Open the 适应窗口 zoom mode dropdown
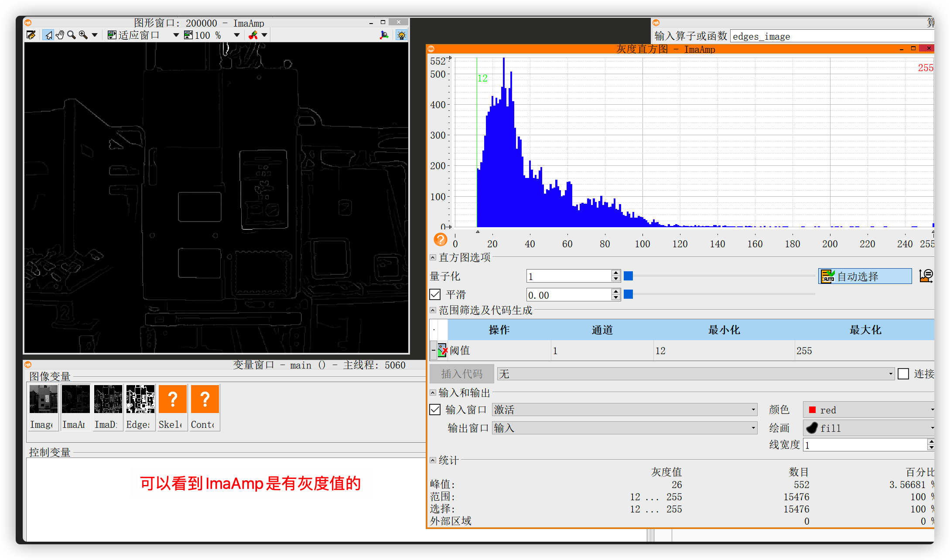This screenshot has width=950, height=560. pyautogui.click(x=176, y=35)
